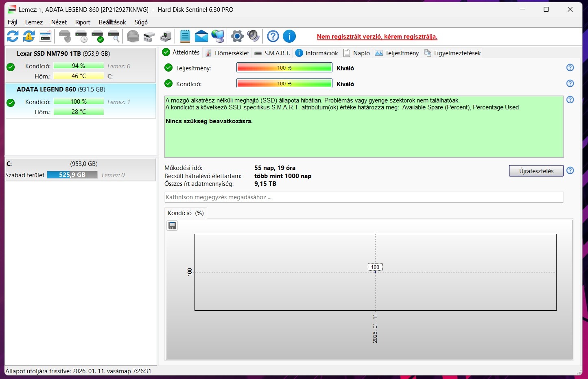This screenshot has width=588, height=379.
Task: Click the blue envelope email icon
Action: click(201, 36)
